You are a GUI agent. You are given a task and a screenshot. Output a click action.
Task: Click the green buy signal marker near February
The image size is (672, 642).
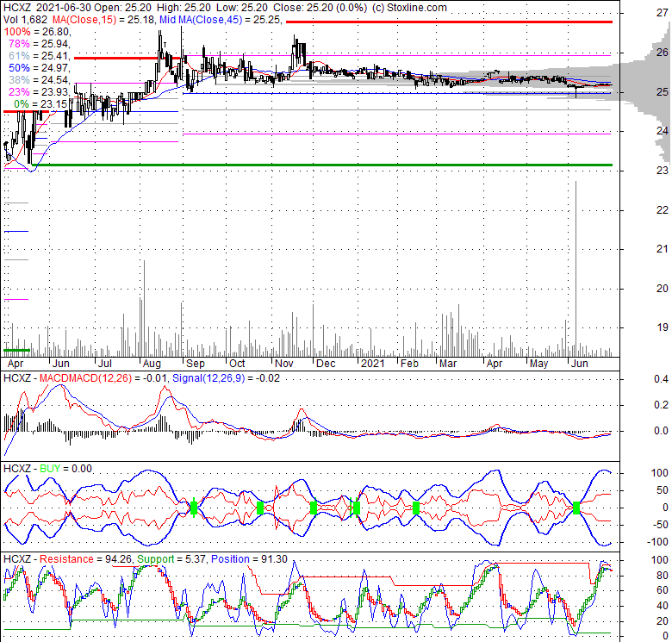click(416, 508)
